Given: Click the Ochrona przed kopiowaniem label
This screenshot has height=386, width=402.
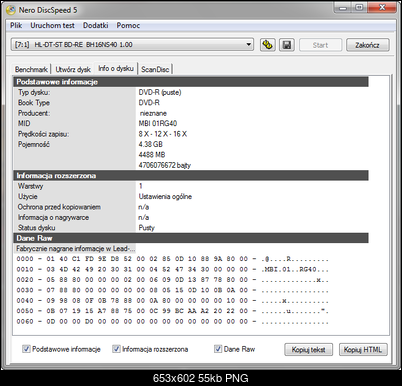Looking at the screenshot, I should [59, 207].
